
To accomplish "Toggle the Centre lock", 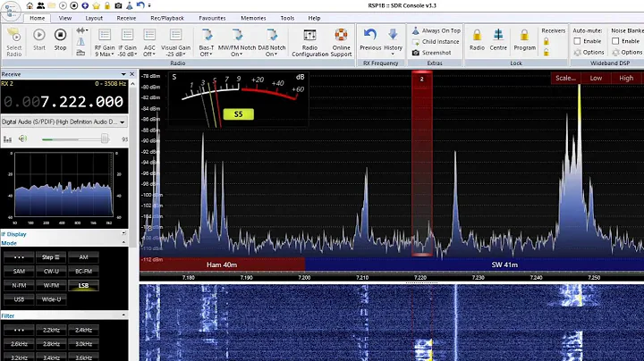I will coord(498,39).
